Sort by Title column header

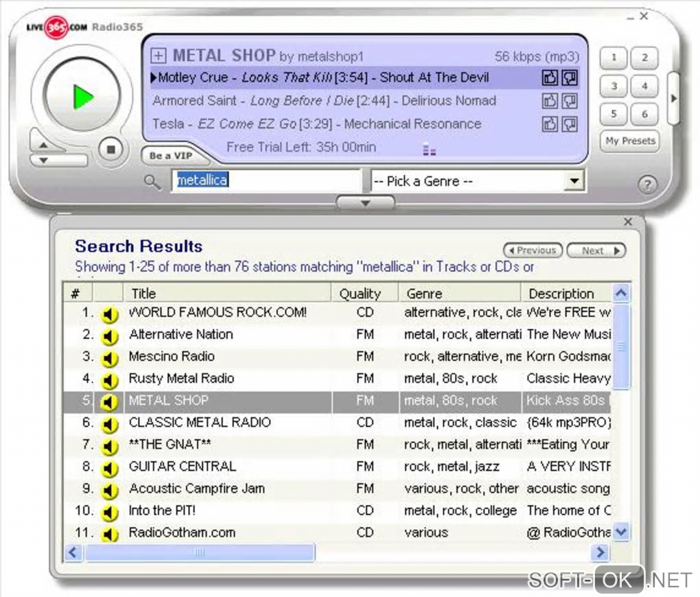tap(227, 294)
